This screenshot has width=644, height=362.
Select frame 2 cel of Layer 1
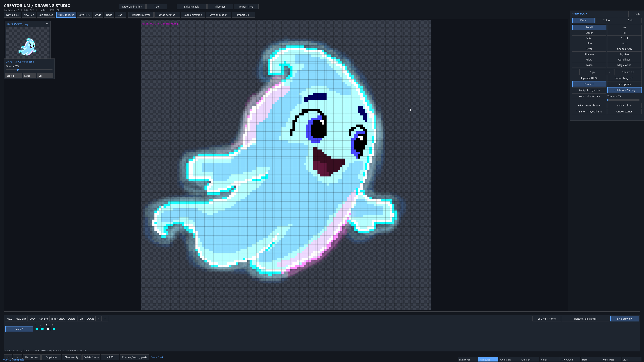click(42, 329)
